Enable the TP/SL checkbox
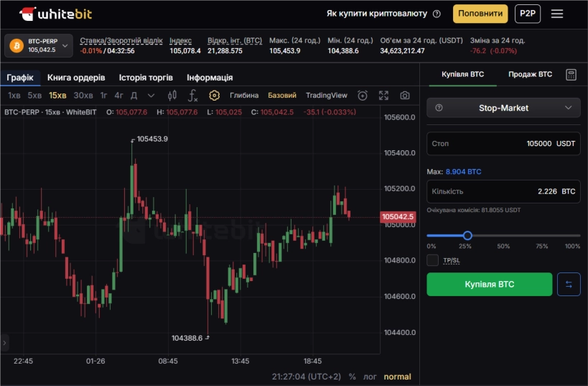 pos(432,260)
